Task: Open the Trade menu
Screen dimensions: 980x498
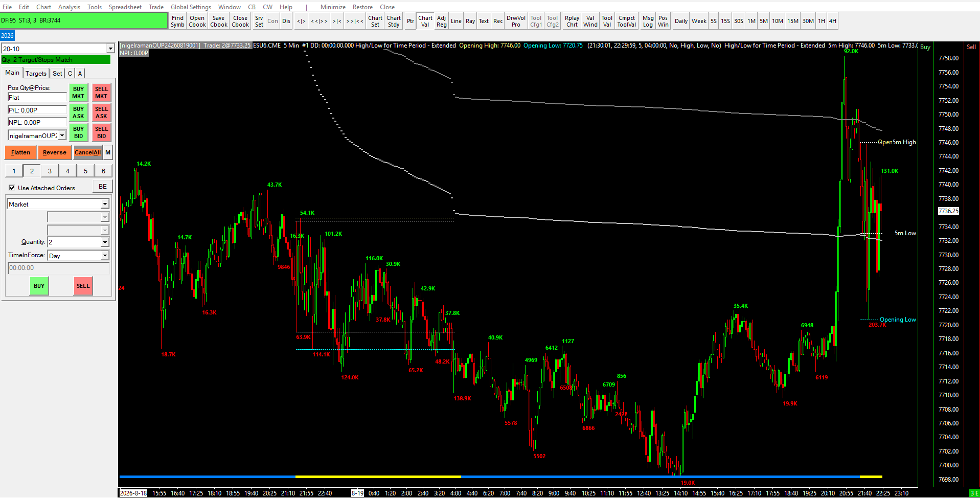Action: (156, 7)
